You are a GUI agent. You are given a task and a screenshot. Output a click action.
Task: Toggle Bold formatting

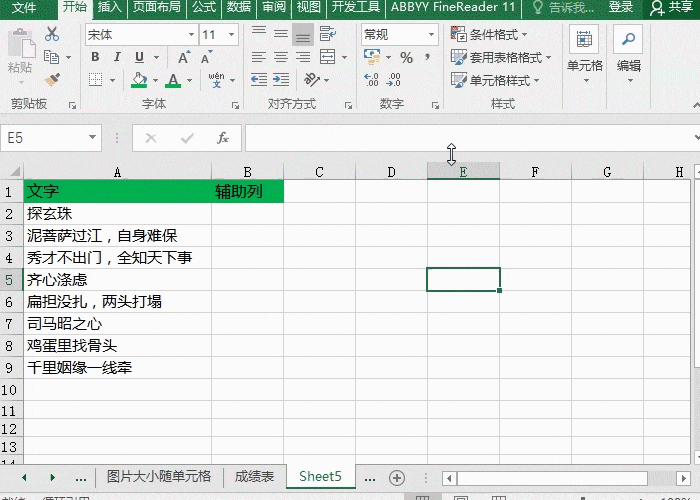[95, 57]
